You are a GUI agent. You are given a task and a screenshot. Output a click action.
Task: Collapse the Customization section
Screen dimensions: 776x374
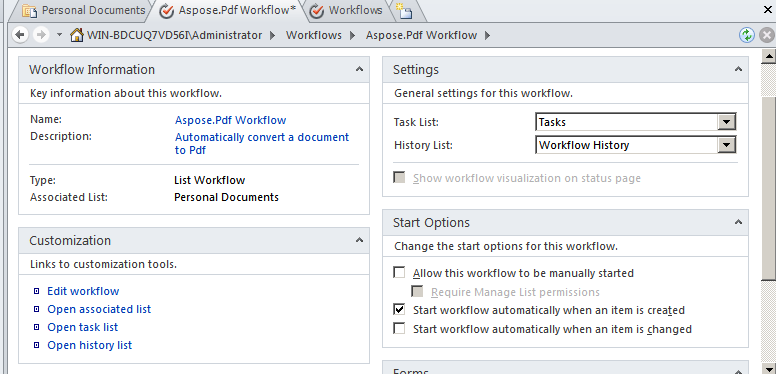(359, 240)
